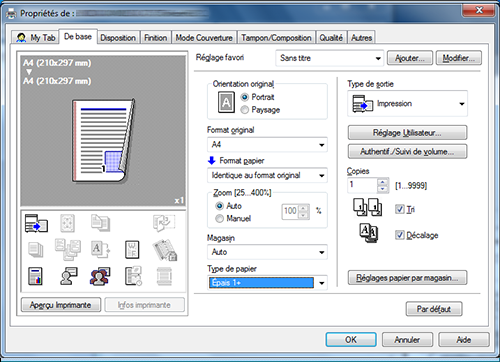The image size is (500, 362).
Task: Switch to the My Tab tab
Action: click(x=36, y=38)
